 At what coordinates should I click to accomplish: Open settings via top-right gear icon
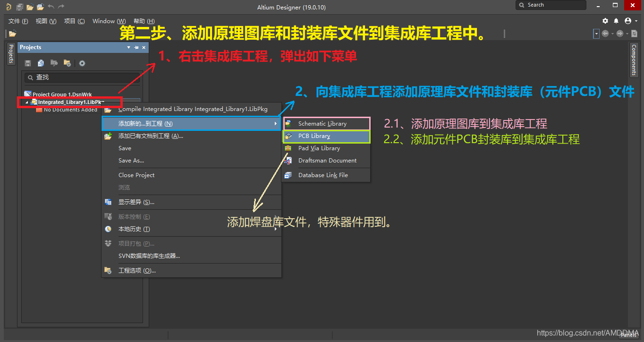(x=605, y=21)
